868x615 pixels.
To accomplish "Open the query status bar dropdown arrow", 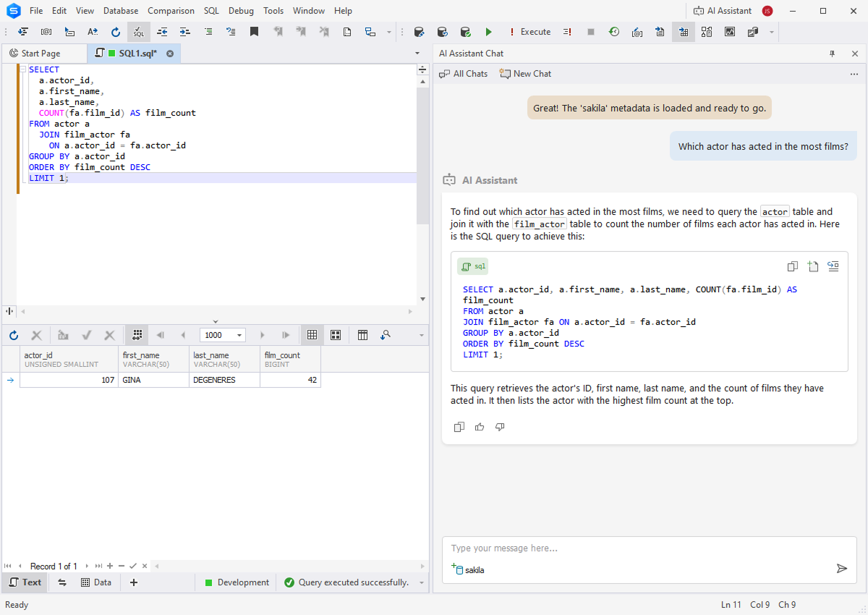I will 421,582.
